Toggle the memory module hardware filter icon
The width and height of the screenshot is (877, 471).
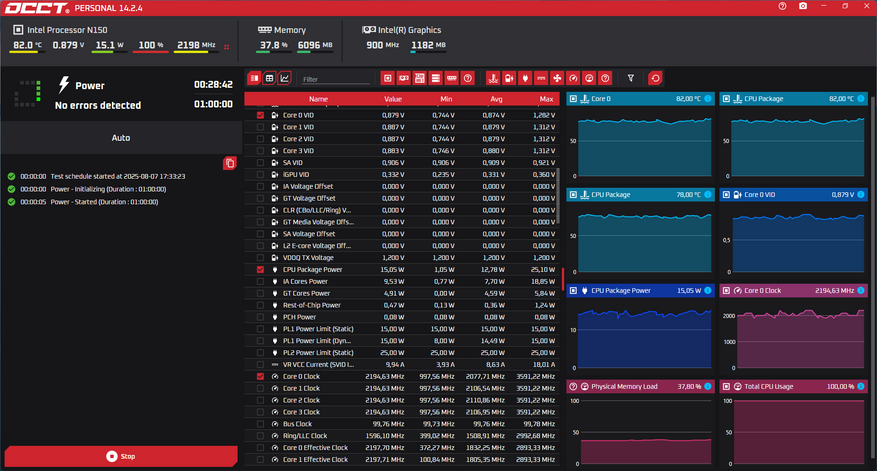click(452, 78)
